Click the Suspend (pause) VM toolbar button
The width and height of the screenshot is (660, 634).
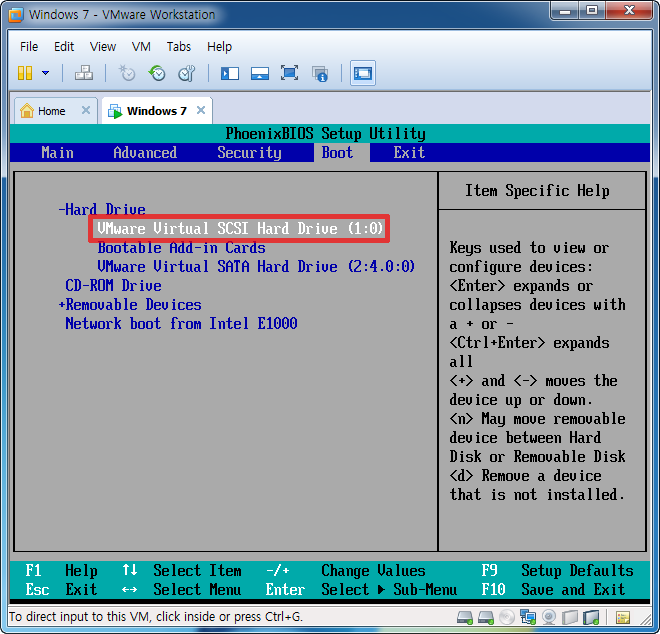[x=25, y=73]
